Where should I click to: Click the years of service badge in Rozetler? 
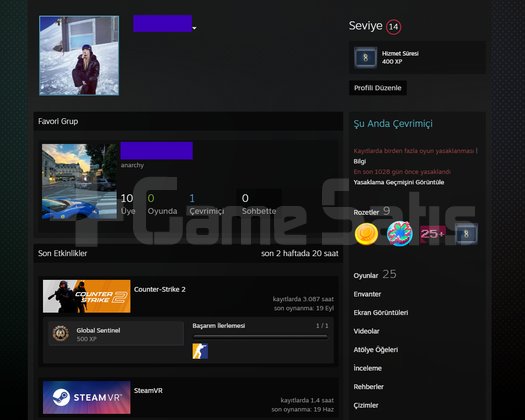pyautogui.click(x=466, y=234)
